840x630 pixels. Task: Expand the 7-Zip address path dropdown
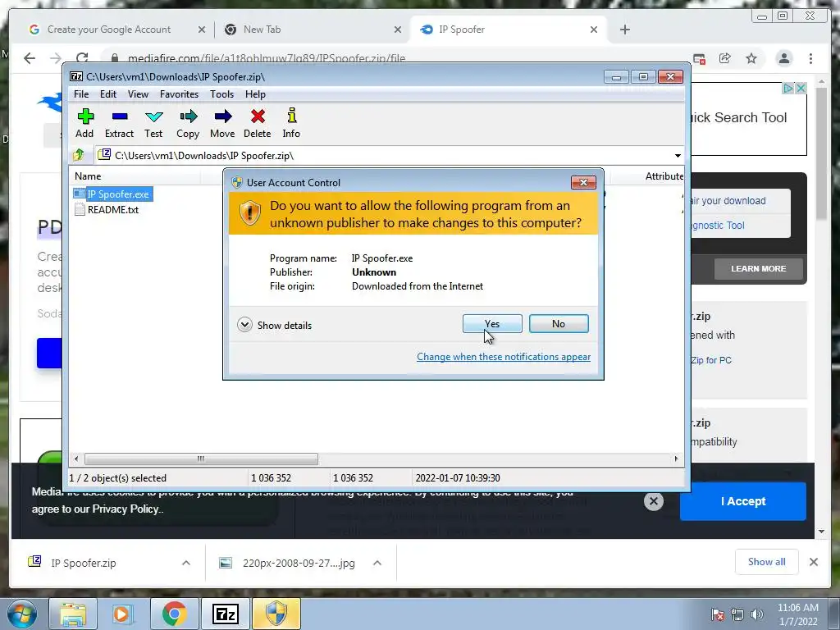[678, 156]
